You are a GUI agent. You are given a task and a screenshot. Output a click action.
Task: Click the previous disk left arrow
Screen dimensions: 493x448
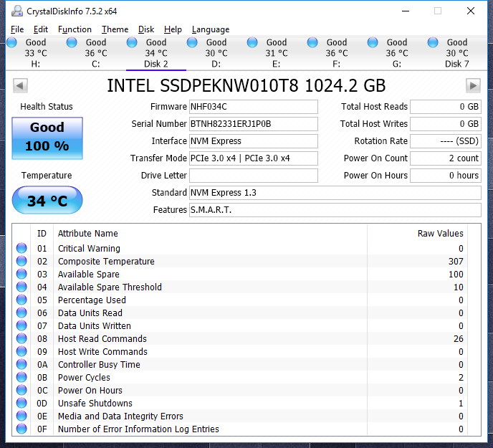click(20, 86)
